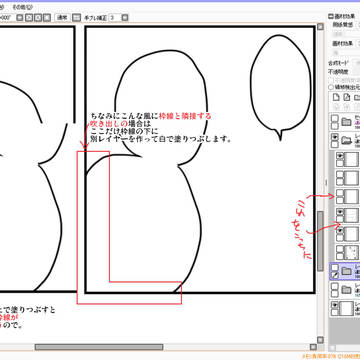Select thumbnail of first layer inside open folder

coord(352,160)
